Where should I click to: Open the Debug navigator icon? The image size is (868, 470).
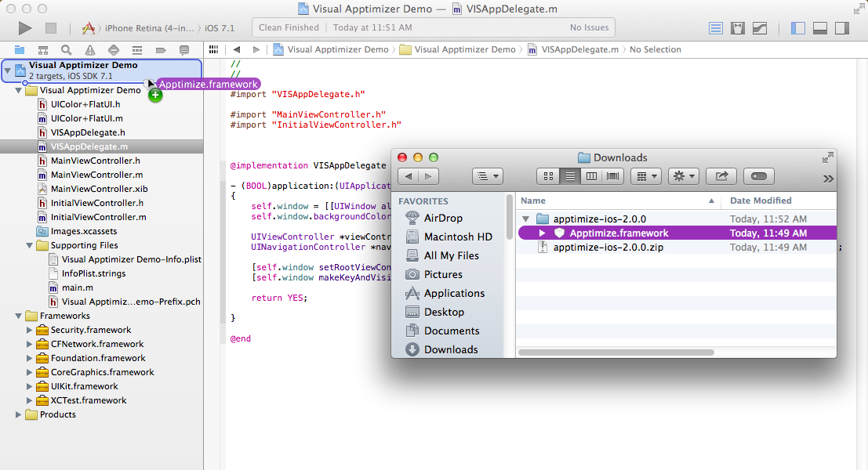click(x=137, y=50)
